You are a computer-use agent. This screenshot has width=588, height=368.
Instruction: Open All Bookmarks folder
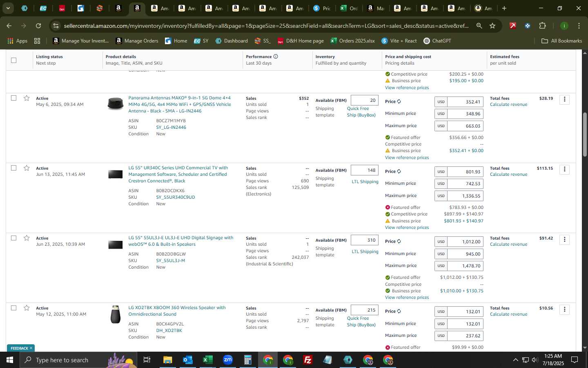(x=561, y=41)
